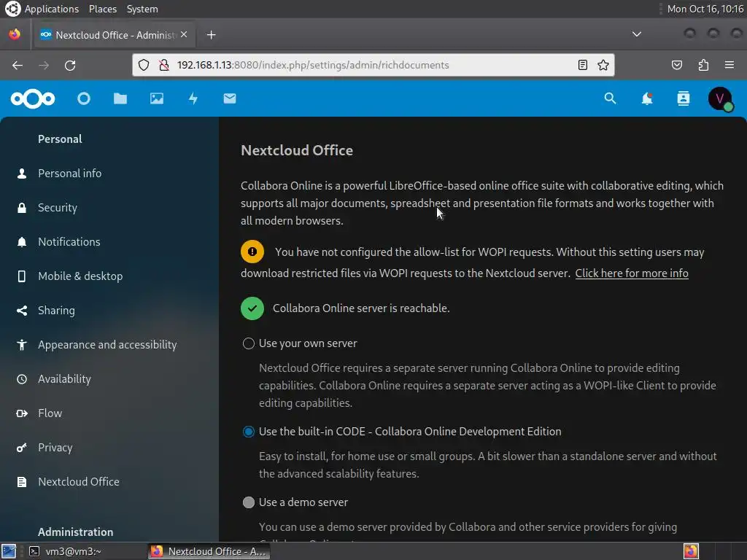Viewport: 747px width, 560px height.
Task: Open the Firefox extensions puzzle icon
Action: click(x=703, y=65)
